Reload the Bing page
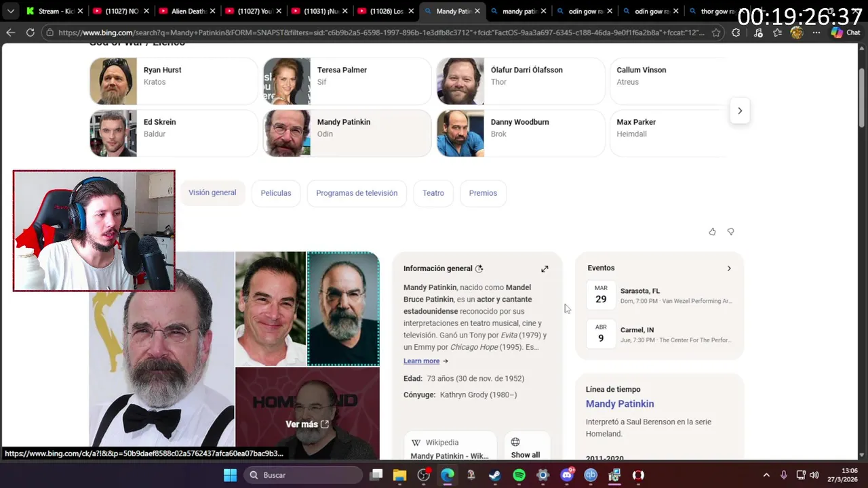Viewport: 868px width, 488px height. (30, 33)
